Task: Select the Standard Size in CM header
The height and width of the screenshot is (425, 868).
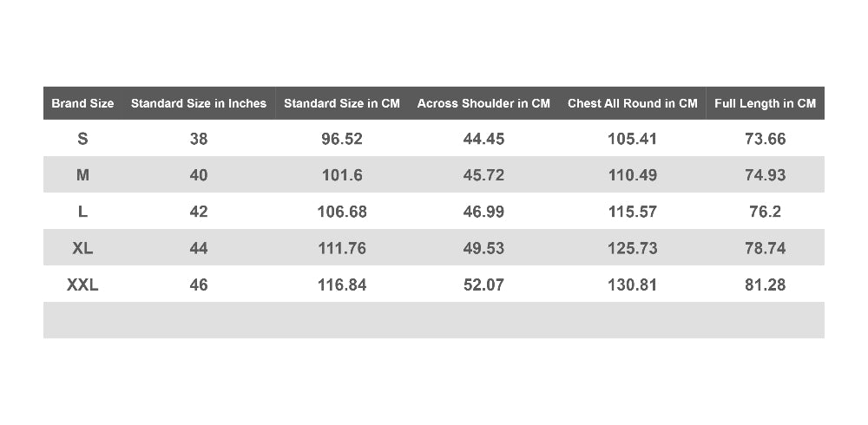Action: (342, 103)
